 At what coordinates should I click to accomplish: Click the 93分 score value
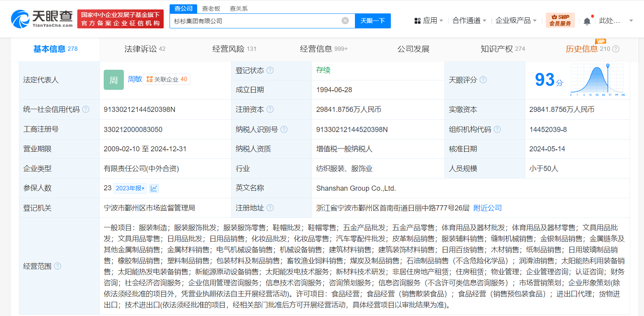point(549,80)
